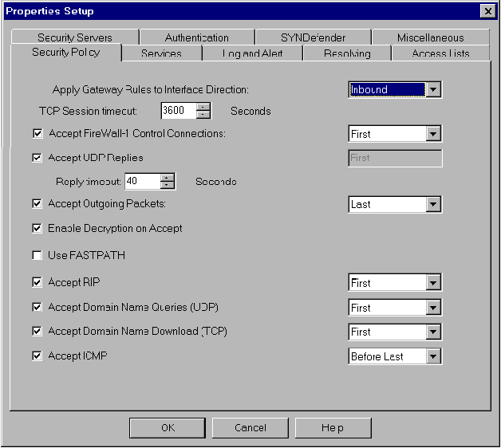
Task: Expand the Accept Outgoing Packets Last dropdown
Action: [433, 205]
